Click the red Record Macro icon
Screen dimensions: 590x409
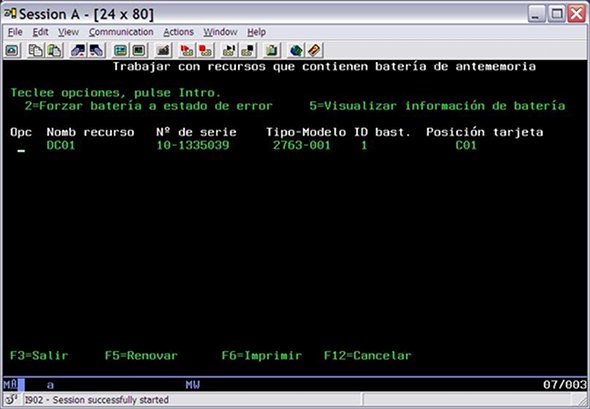(187, 50)
